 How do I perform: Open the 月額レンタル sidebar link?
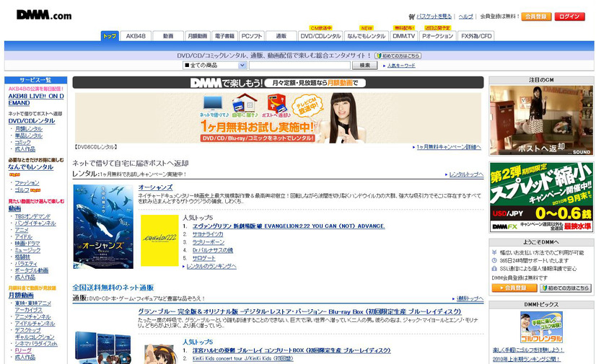[29, 129]
